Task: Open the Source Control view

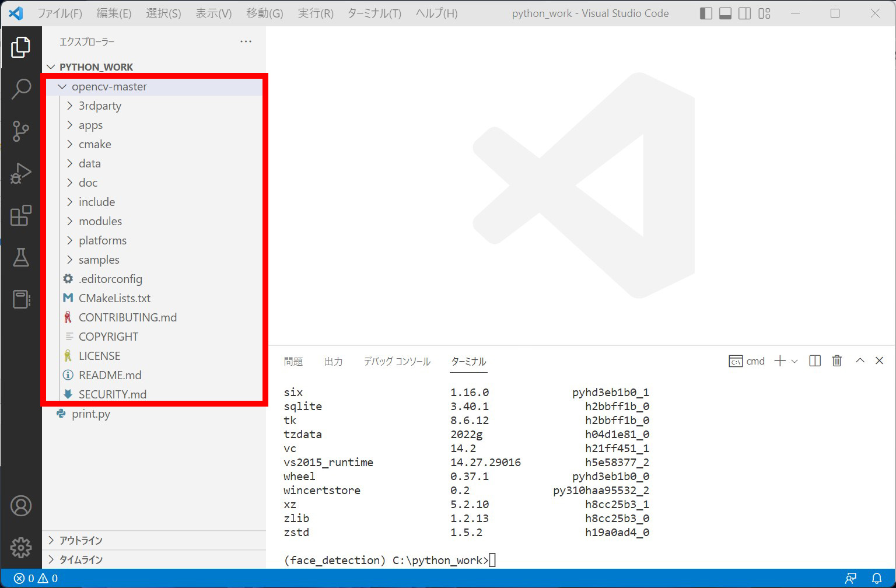Action: [x=22, y=131]
